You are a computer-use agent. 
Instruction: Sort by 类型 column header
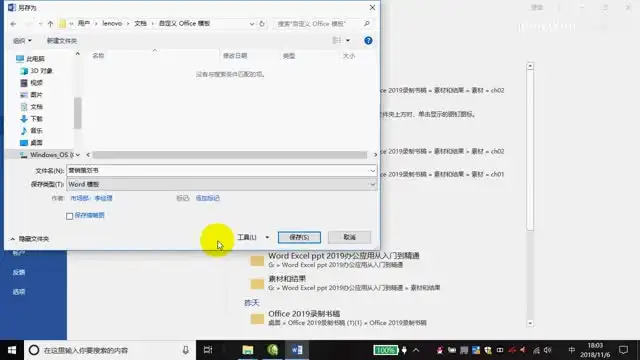[289, 56]
